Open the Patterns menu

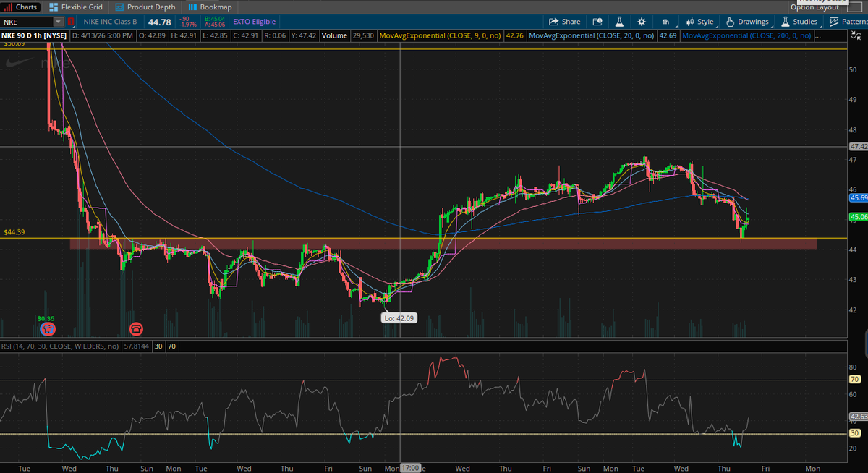848,22
